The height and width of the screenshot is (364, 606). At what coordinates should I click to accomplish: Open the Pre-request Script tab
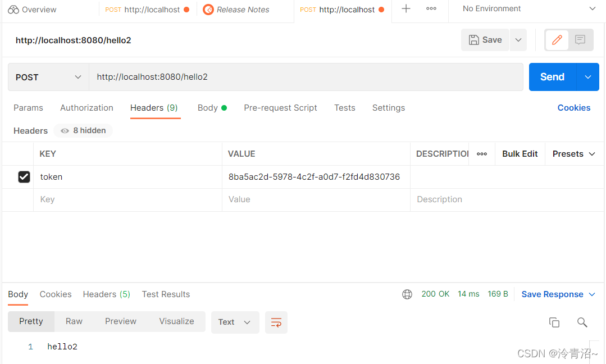(280, 108)
